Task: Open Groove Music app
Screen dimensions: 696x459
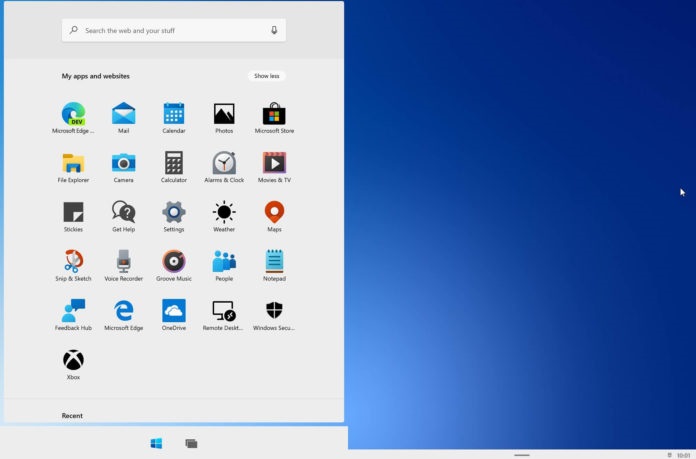Action: point(174,262)
